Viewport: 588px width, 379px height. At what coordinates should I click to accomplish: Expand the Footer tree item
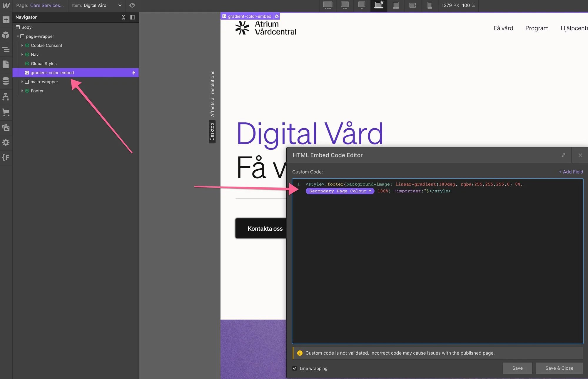22,91
